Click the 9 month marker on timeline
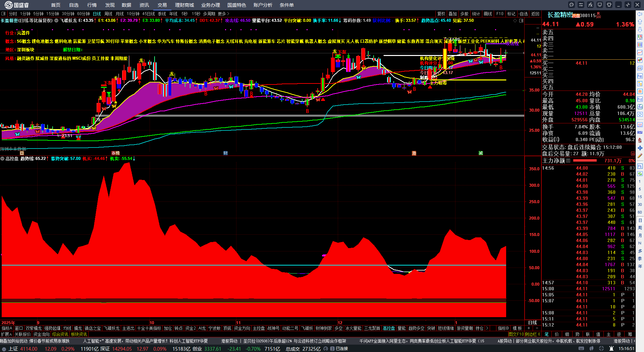 38,323
